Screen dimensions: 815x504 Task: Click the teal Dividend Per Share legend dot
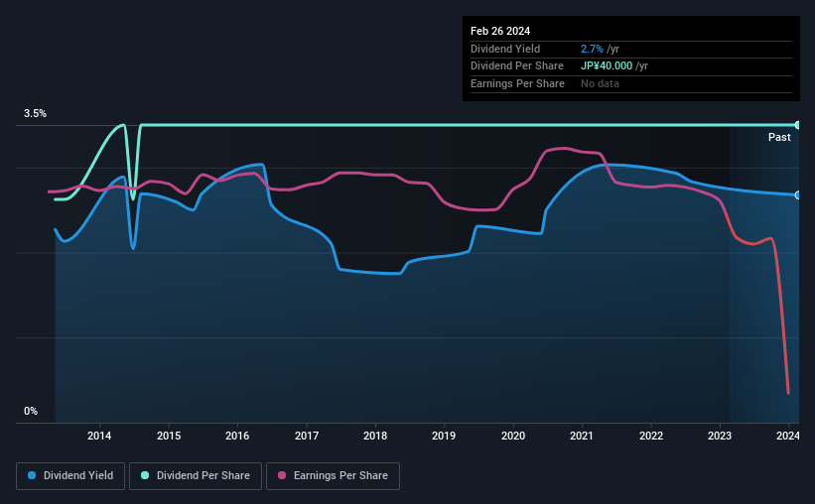(x=145, y=475)
